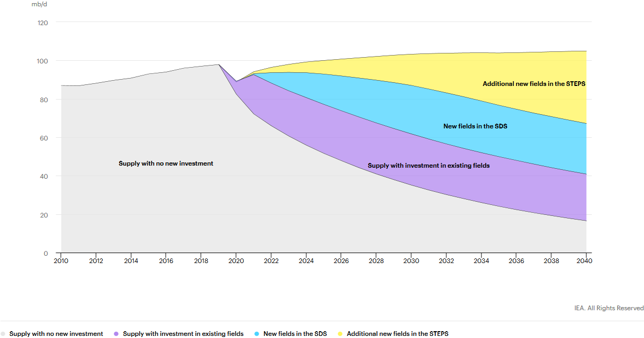The width and height of the screenshot is (644, 338).
Task: Select the 2010 x-axis tick label
Action: [61, 261]
